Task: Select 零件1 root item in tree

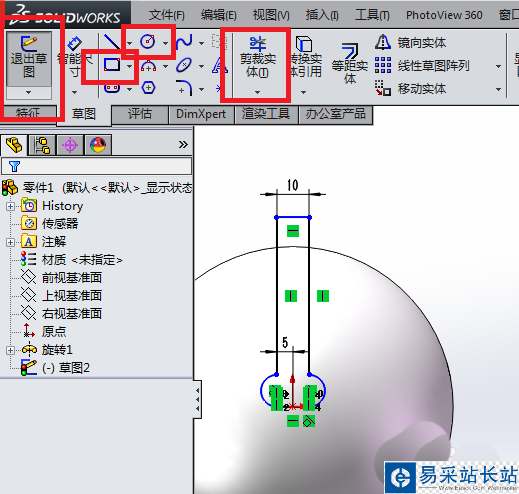Action: pyautogui.click(x=97, y=188)
